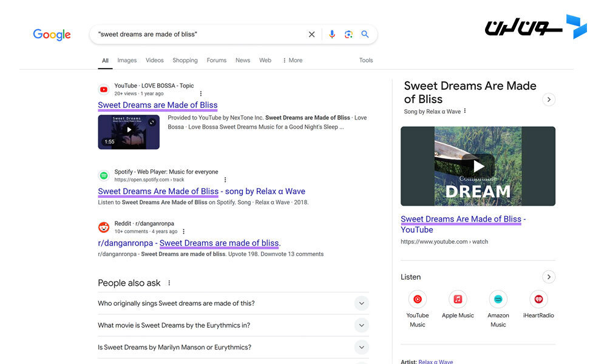Open YouTube result Sweet Dreams are Made of Bliss

click(x=158, y=105)
